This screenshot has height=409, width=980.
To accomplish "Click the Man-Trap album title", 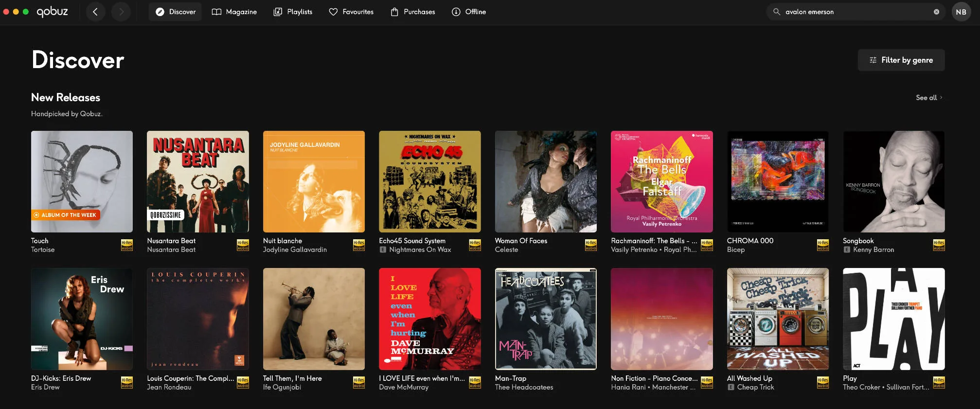I will click(511, 378).
